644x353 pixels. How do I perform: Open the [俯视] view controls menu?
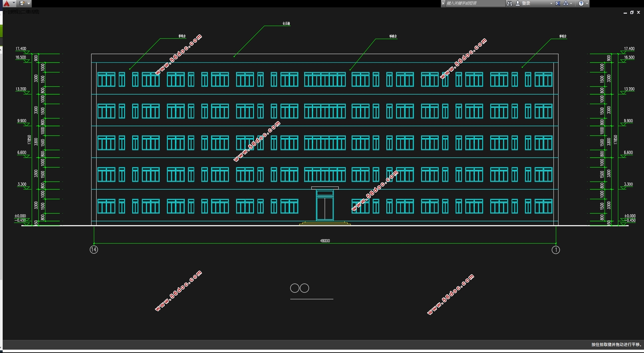click(x=14, y=12)
